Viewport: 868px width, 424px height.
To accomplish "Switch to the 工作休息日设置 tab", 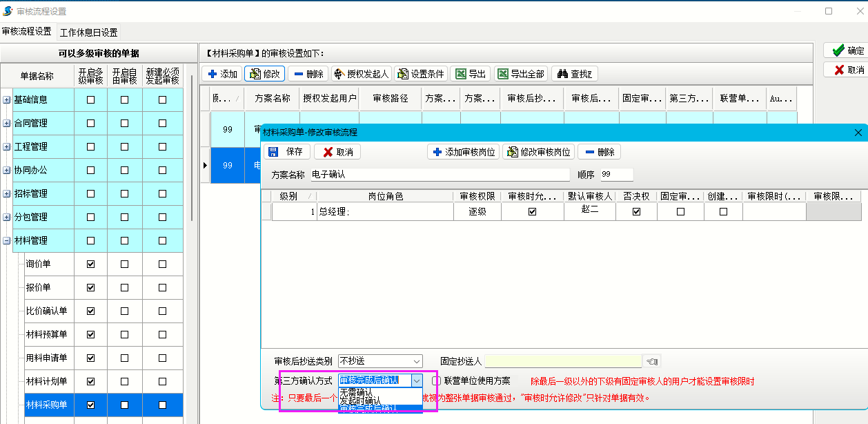I will [x=88, y=32].
